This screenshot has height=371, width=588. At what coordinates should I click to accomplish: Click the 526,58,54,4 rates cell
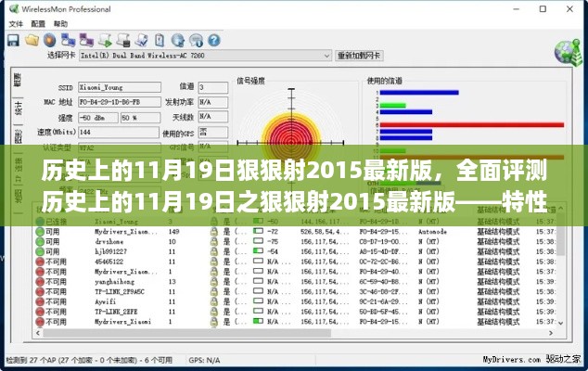pos(324,232)
